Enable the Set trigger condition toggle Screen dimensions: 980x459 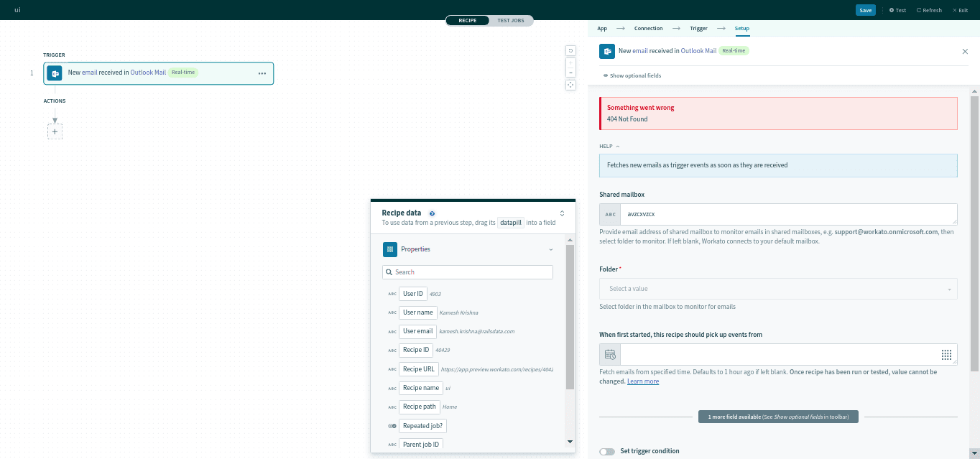click(x=607, y=451)
